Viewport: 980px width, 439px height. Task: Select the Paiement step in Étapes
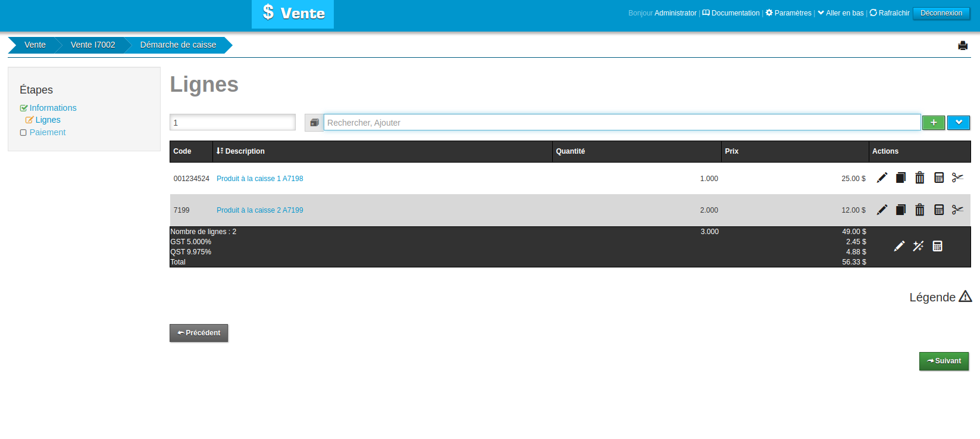coord(47,132)
